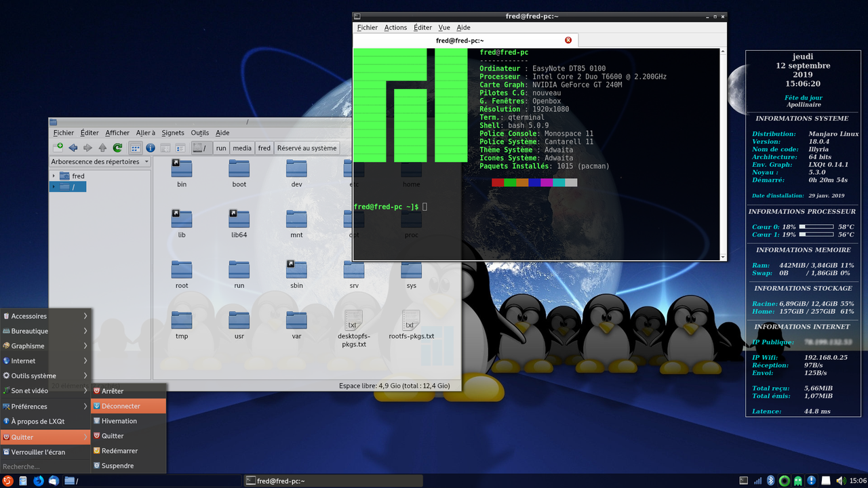Click 'Réservé au système' path button

307,148
